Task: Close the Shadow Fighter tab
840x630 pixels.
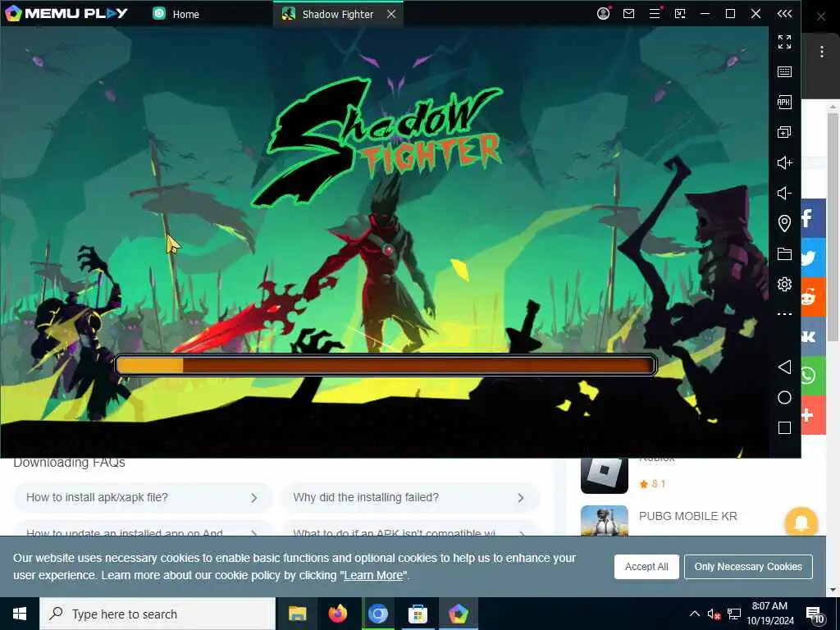Action: point(391,14)
